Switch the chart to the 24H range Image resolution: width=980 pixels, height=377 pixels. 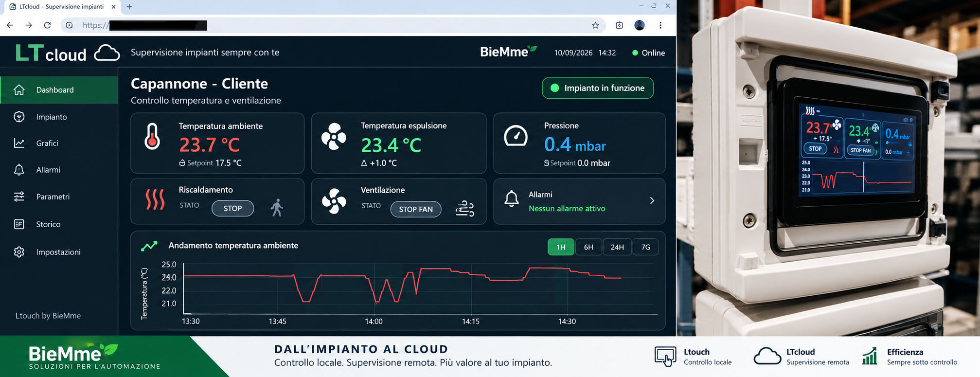(617, 247)
